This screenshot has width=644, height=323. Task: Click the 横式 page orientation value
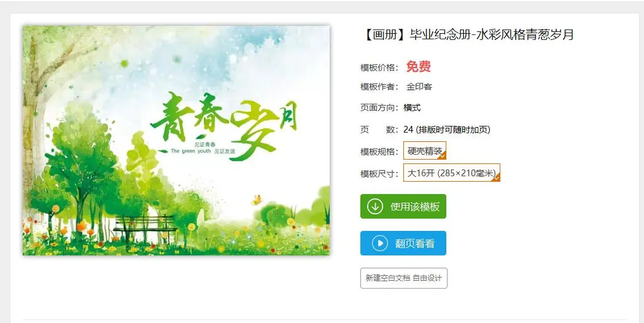412,107
